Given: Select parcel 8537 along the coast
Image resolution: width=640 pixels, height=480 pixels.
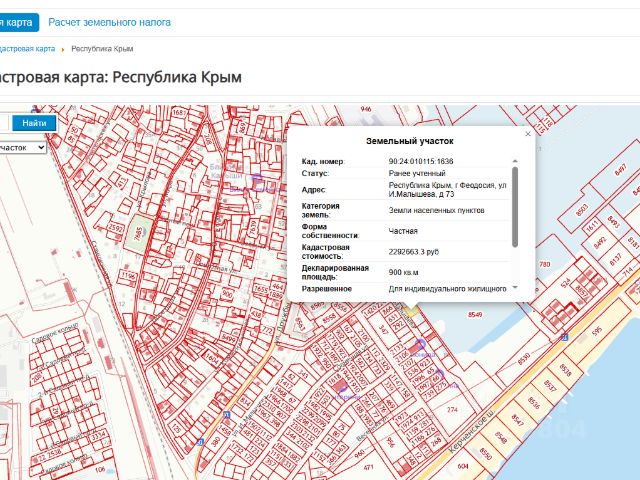Looking at the screenshot, I should pos(550,386).
